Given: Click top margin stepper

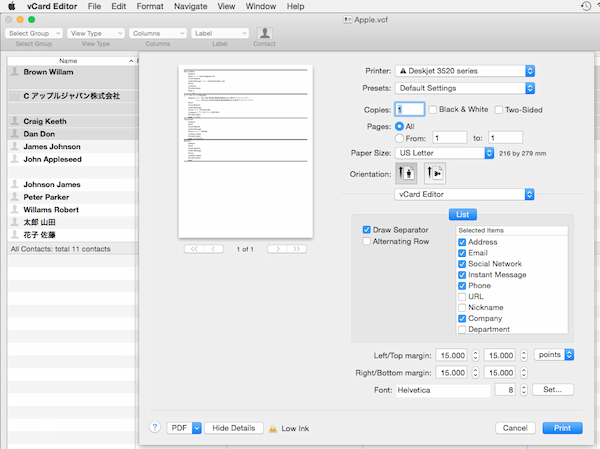Looking at the screenshot, I should tap(524, 355).
